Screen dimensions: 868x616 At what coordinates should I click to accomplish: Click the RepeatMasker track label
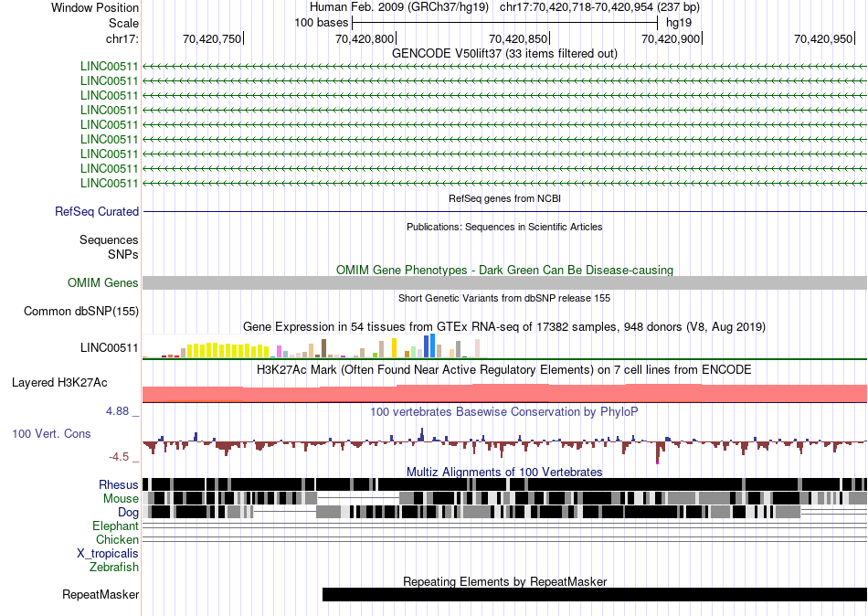pos(101,595)
